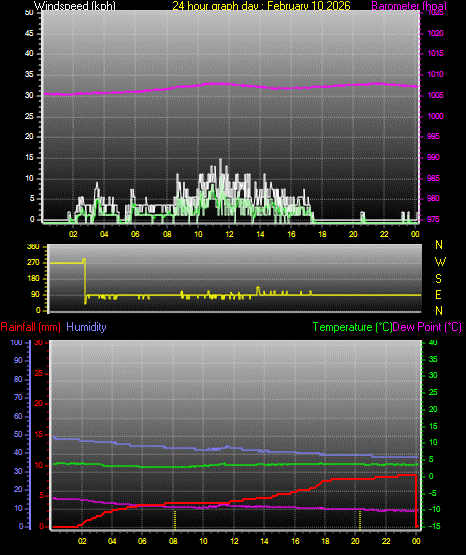Viewport: 466px width, 555px height.
Task: Click the Dew Point (°C) legend label
Action: point(427,327)
